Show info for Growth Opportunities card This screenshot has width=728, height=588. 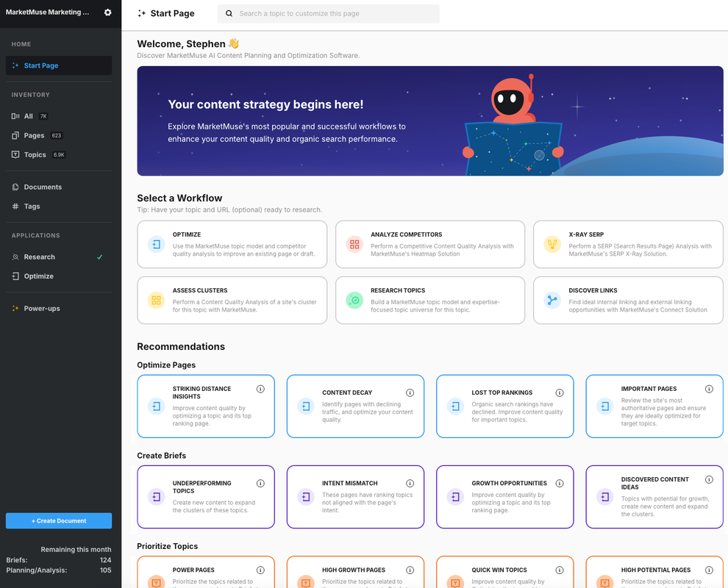(560, 483)
